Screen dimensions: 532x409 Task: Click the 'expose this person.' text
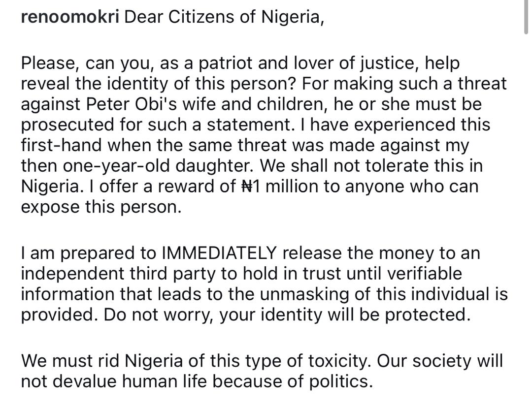[101, 207]
